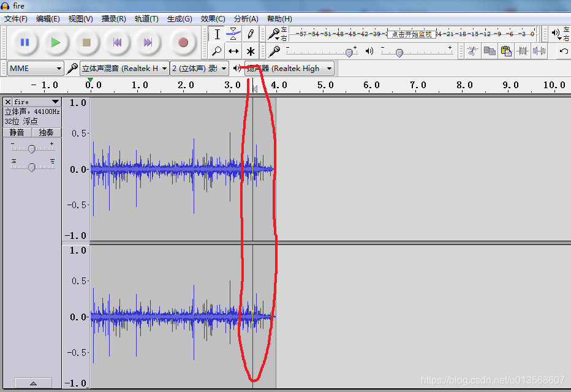Skip to end of the track
Viewport: 571px width, 392px height.
(148, 43)
